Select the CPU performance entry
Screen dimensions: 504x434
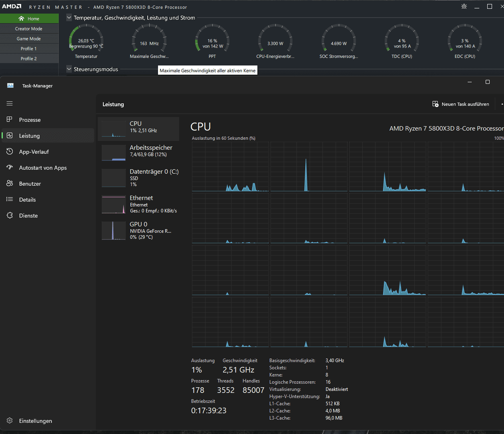(x=138, y=129)
